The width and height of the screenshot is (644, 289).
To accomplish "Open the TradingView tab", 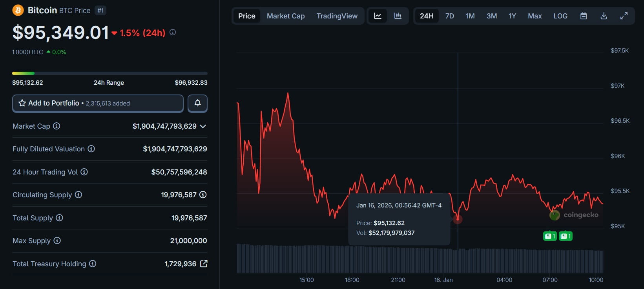I will tap(337, 16).
